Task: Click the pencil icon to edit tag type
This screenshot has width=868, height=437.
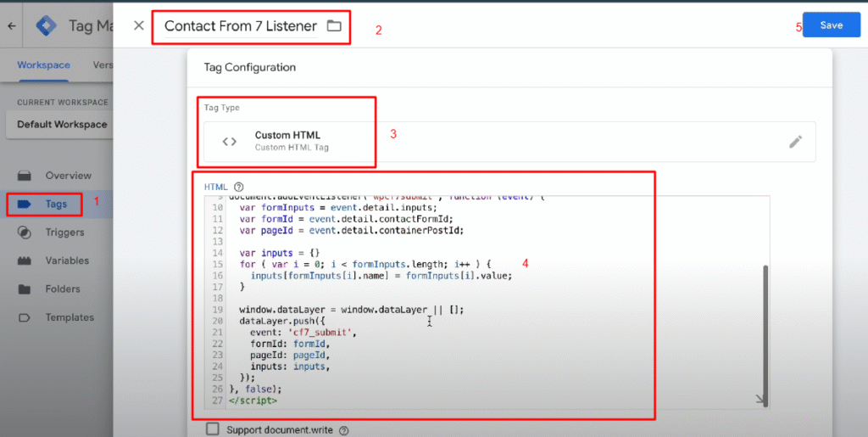Action: (x=795, y=142)
